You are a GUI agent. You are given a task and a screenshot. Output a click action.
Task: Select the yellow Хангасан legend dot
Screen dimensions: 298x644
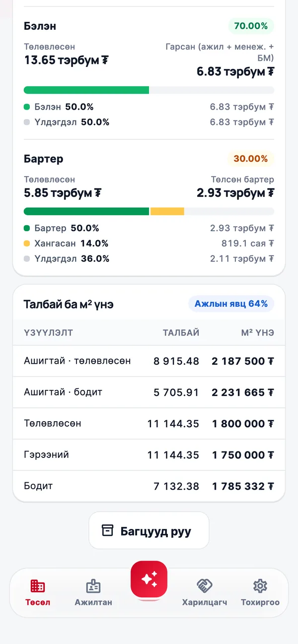(x=27, y=244)
